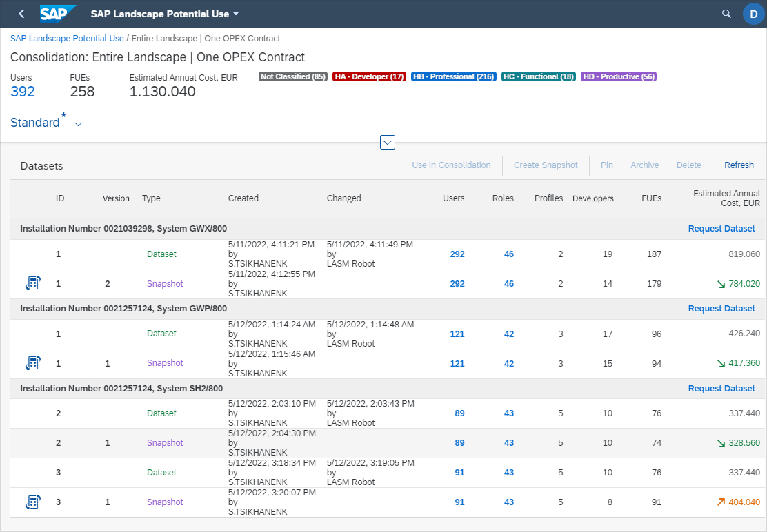Click Use in Consolidation button

451,165
